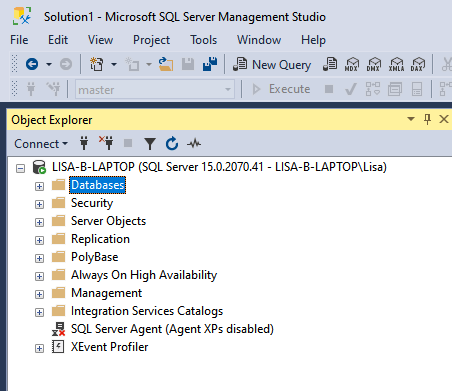Screen dimensions: 452x391
Task: Click the Change Connection icon in SQL toolbar
Action: [x=53, y=89]
